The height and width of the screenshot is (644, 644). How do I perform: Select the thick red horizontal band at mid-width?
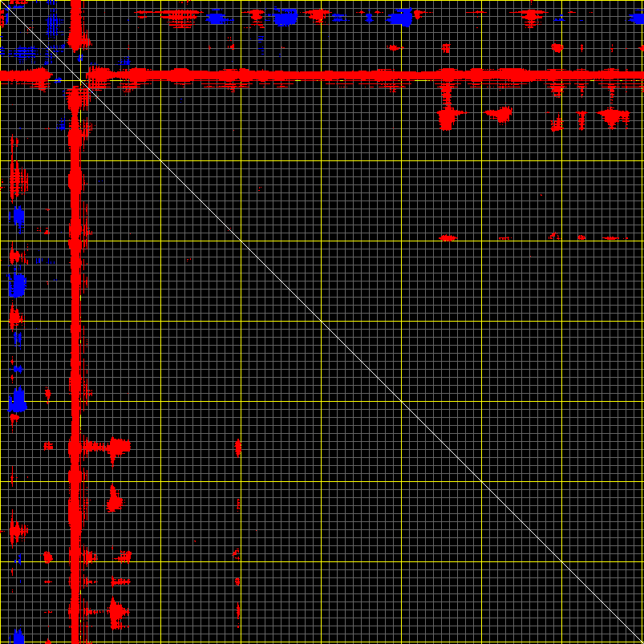[x=321, y=76]
